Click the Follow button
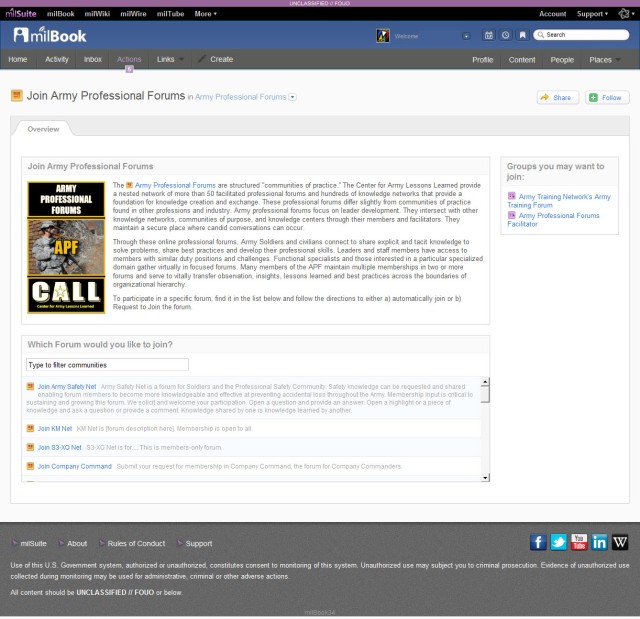 [x=607, y=98]
